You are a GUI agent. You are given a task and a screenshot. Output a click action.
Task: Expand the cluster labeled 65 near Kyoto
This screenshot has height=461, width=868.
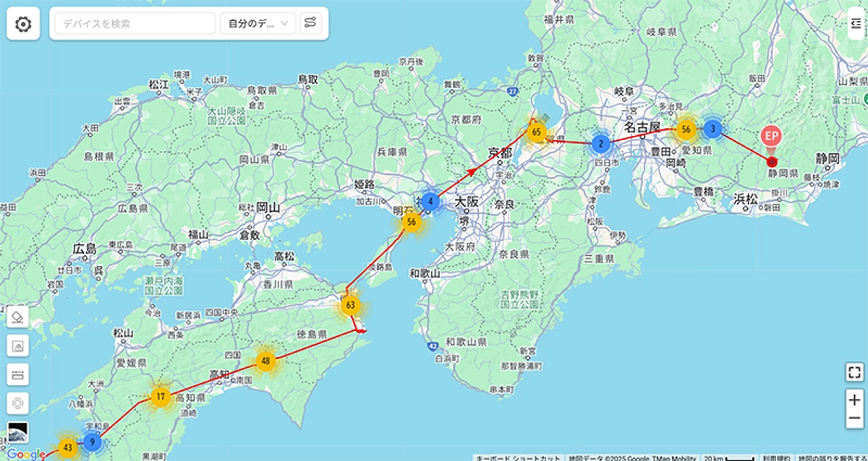[x=536, y=132]
